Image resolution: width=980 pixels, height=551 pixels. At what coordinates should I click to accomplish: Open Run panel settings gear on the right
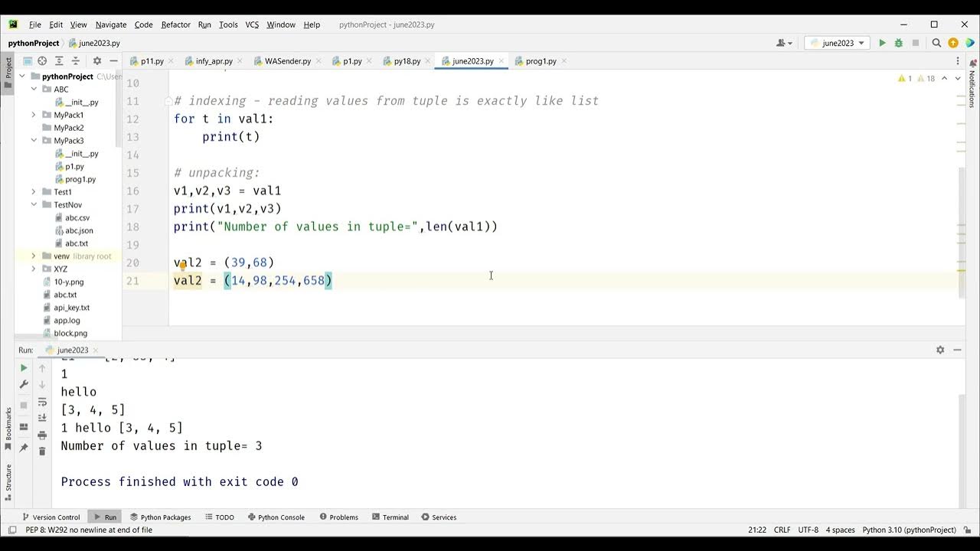tap(940, 350)
